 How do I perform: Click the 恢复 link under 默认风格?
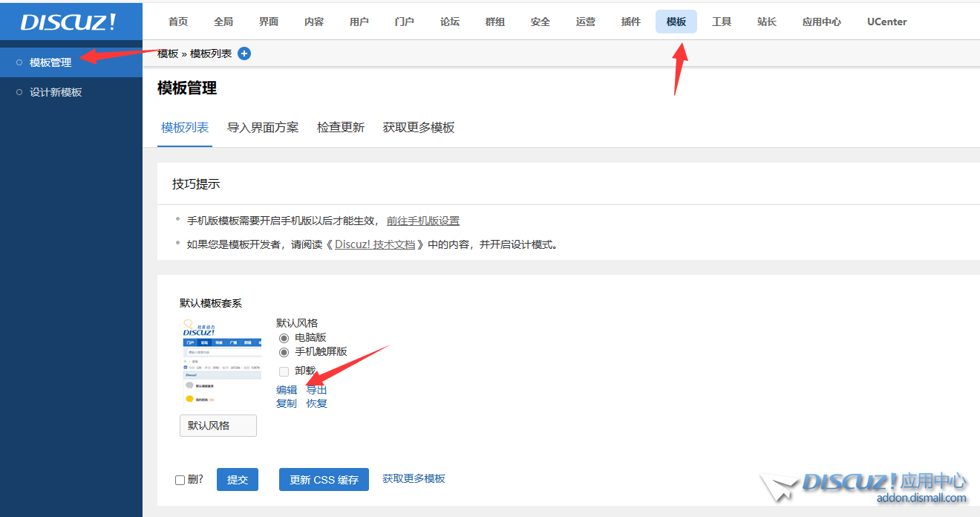[317, 403]
